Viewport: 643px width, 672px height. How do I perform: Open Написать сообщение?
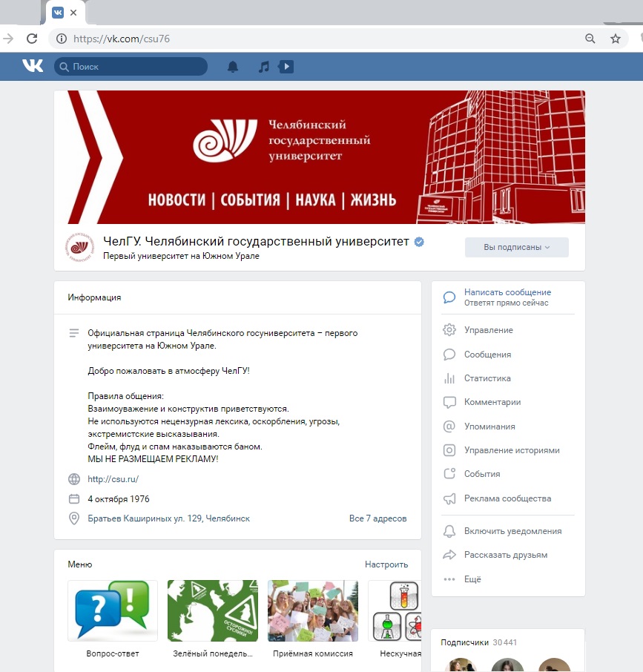pyautogui.click(x=507, y=291)
